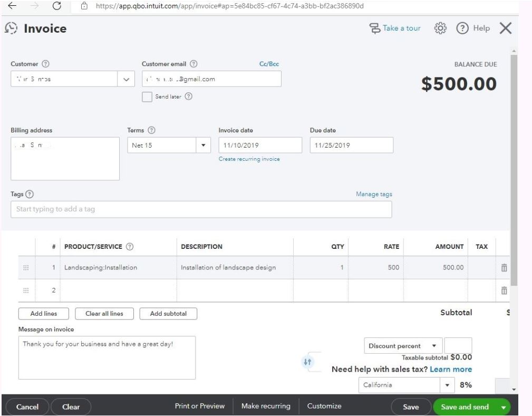532x416 pixels.
Task: Click Create recurring invoice link
Action: (249, 159)
